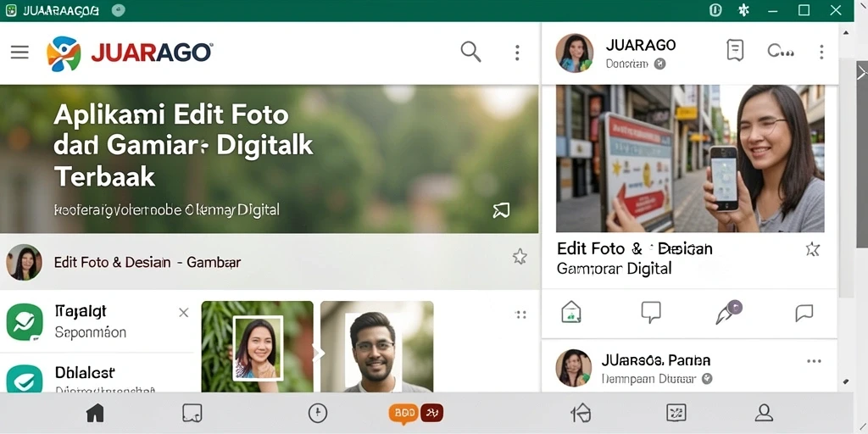This screenshot has height=434, width=868.
Task: Open the woman portrait photo thumbnail
Action: pos(258,347)
